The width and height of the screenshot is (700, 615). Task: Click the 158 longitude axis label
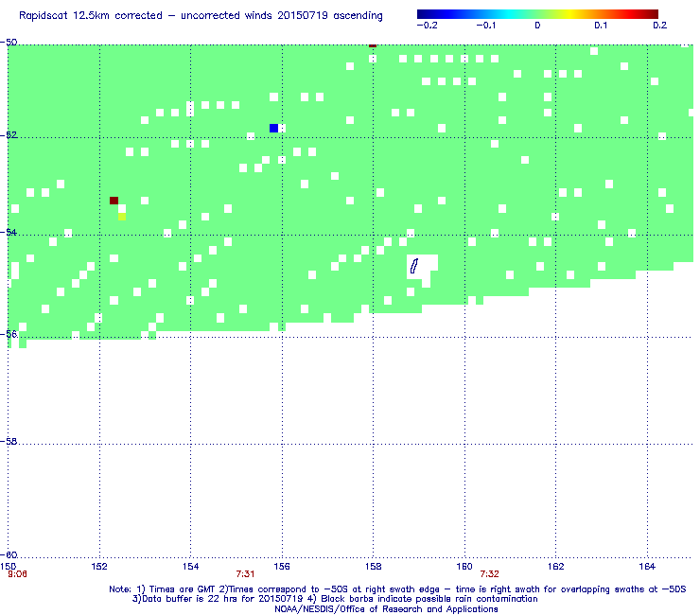pyautogui.click(x=374, y=567)
